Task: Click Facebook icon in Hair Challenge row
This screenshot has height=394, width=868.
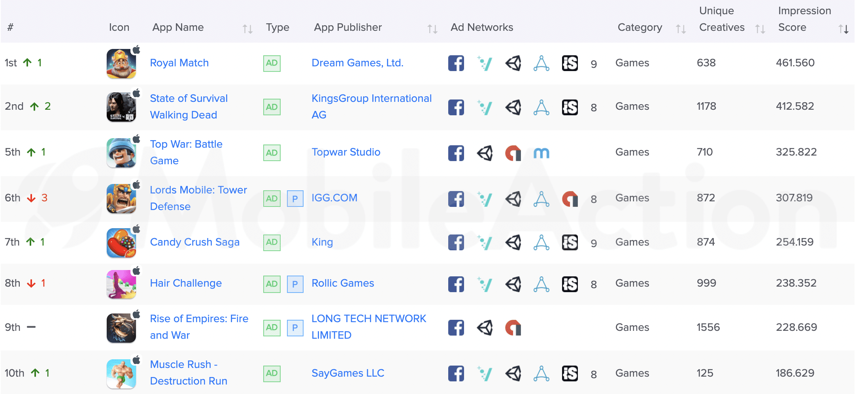Action: pyautogui.click(x=456, y=284)
